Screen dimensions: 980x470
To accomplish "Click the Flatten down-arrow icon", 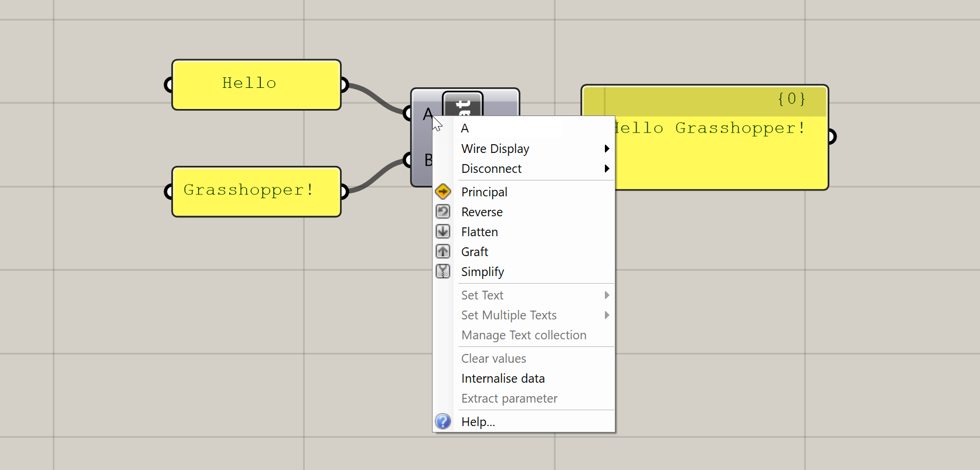I will point(443,231).
